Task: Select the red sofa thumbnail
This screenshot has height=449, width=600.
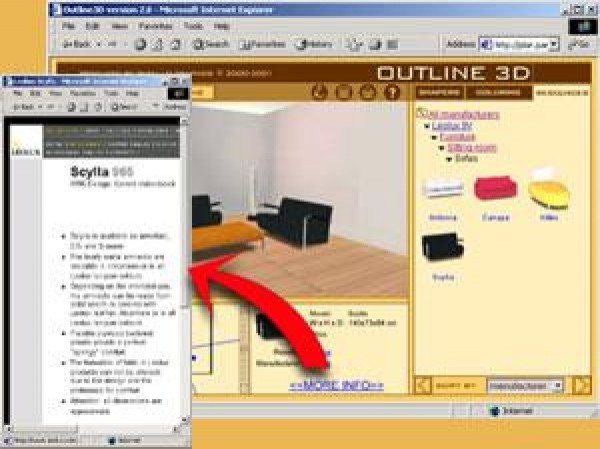Action: 495,188
